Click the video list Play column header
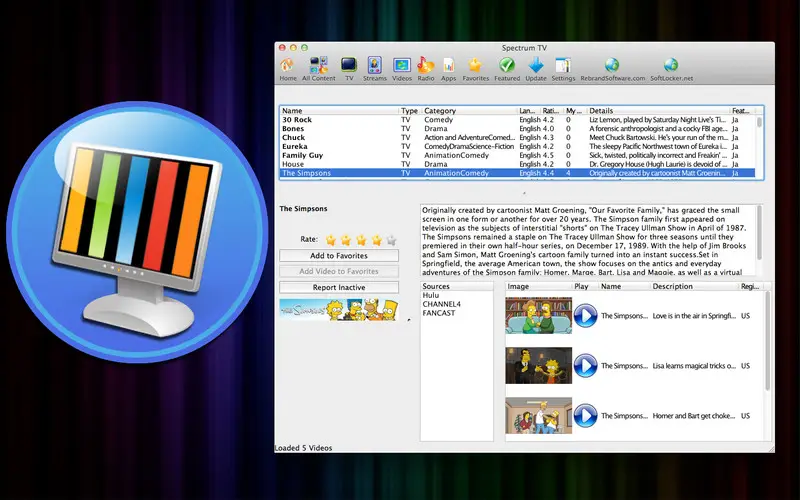This screenshot has height=500, width=800. [x=585, y=286]
